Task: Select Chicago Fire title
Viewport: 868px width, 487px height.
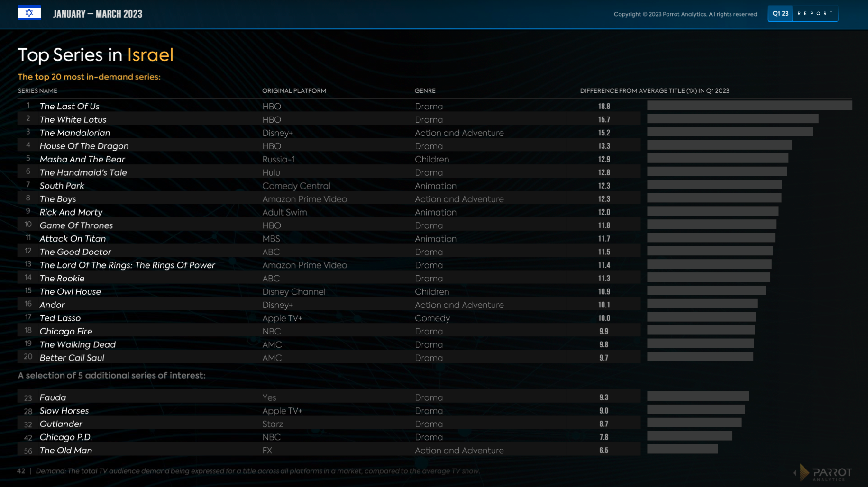Action: click(66, 332)
